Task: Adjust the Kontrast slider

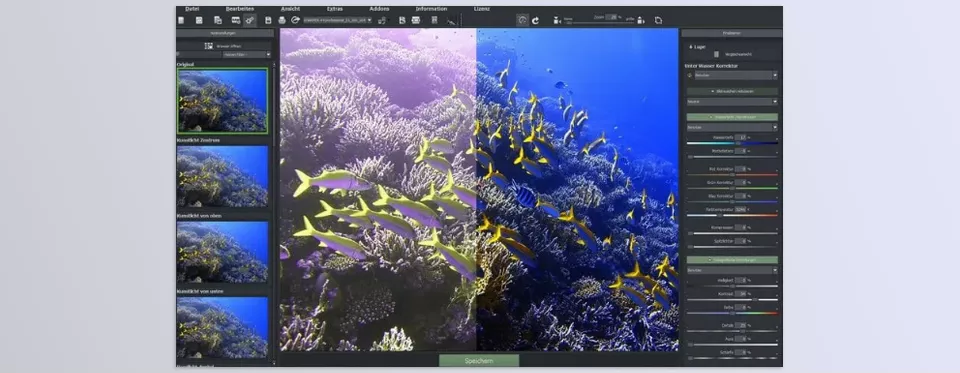Action: 732,300
